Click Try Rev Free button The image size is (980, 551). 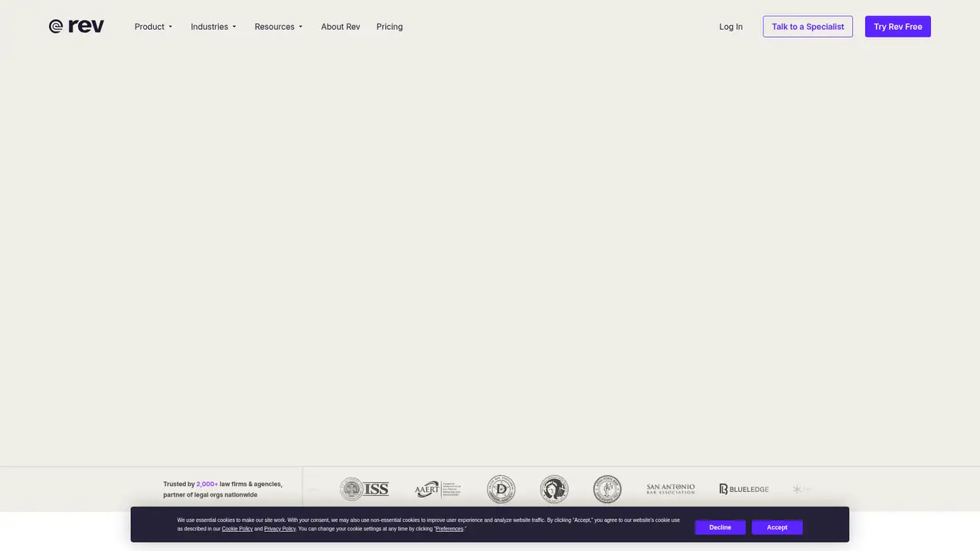click(898, 27)
